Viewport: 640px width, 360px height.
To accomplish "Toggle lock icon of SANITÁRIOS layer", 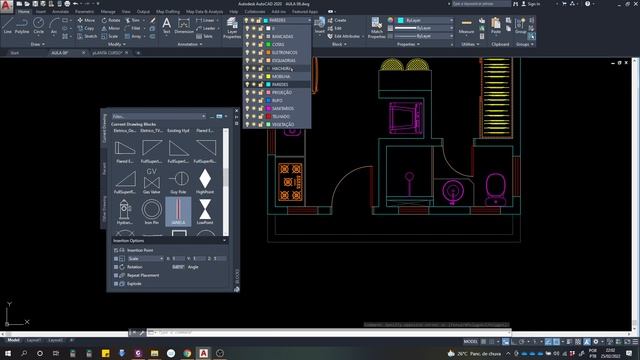I will [260, 109].
